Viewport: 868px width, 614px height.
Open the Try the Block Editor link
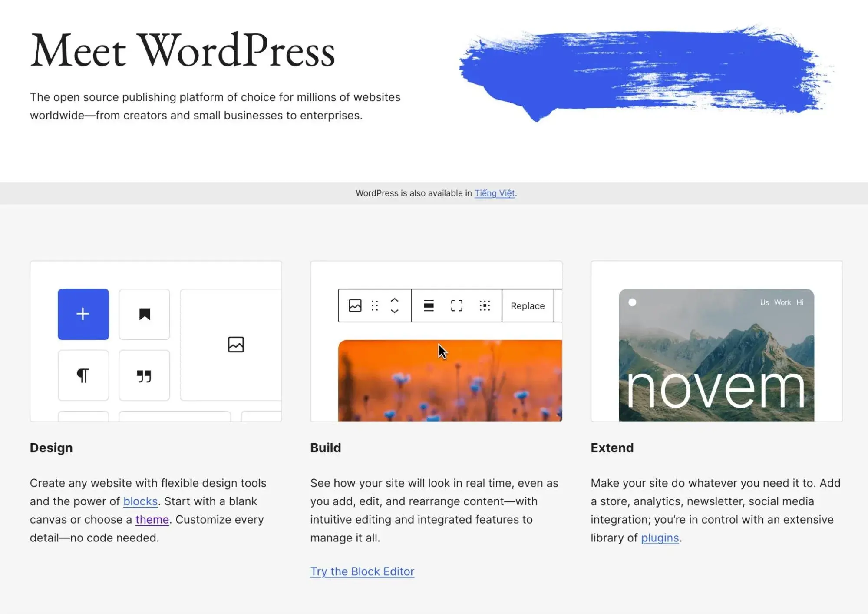362,571
